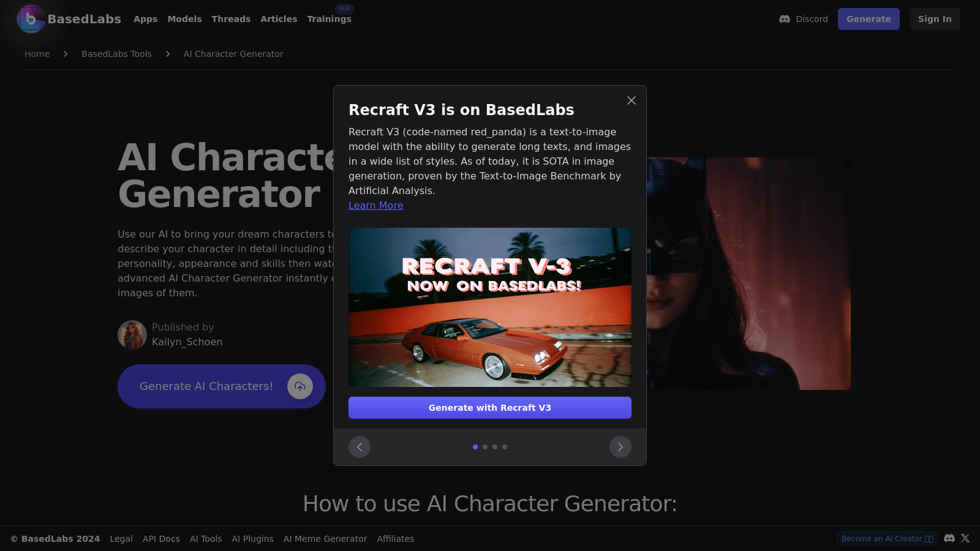Open the Articles page

coord(279,19)
